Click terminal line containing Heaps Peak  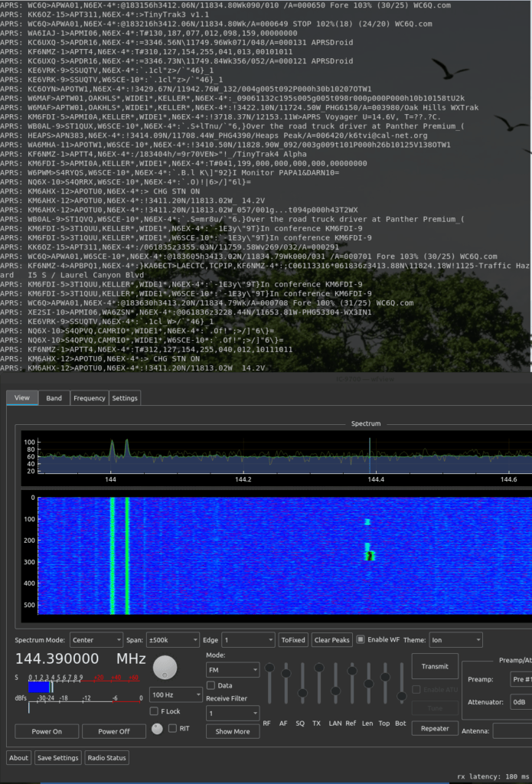pos(213,136)
